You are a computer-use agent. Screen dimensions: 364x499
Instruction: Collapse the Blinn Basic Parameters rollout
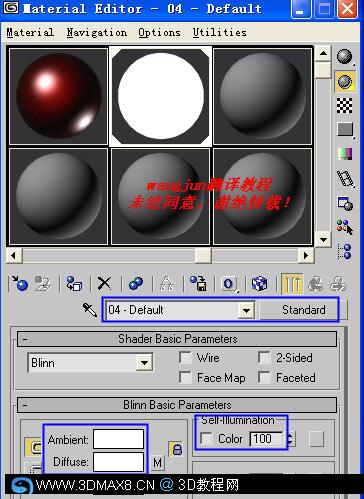pyautogui.click(x=177, y=405)
